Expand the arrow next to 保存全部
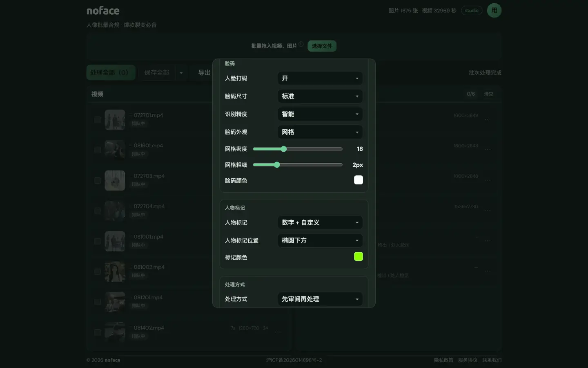This screenshot has width=588, height=368. 181,72
